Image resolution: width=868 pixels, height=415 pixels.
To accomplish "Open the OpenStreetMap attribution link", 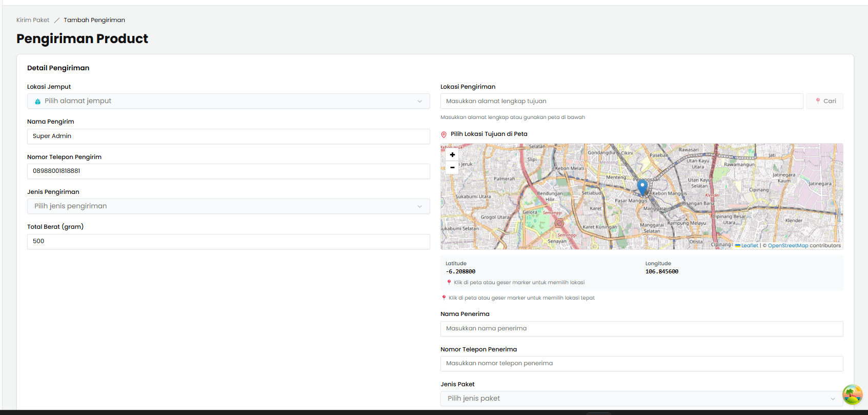I will 788,246.
